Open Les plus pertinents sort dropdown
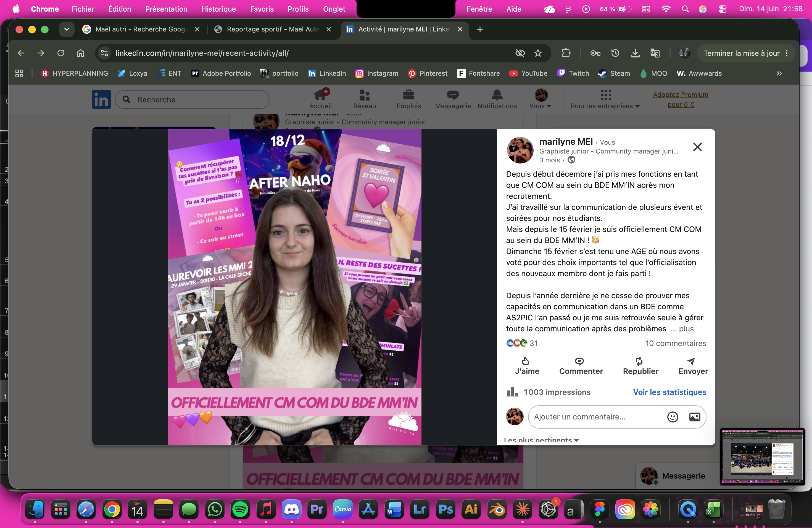Image resolution: width=812 pixels, height=528 pixels. click(x=541, y=439)
